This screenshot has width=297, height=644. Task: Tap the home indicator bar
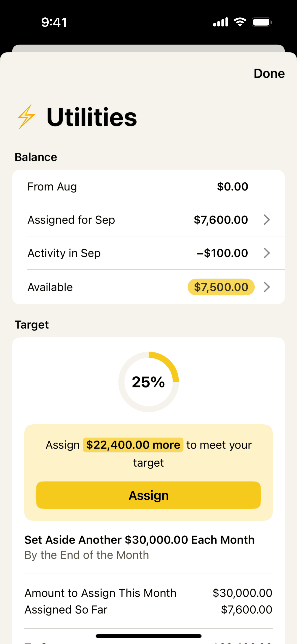[x=148, y=636]
